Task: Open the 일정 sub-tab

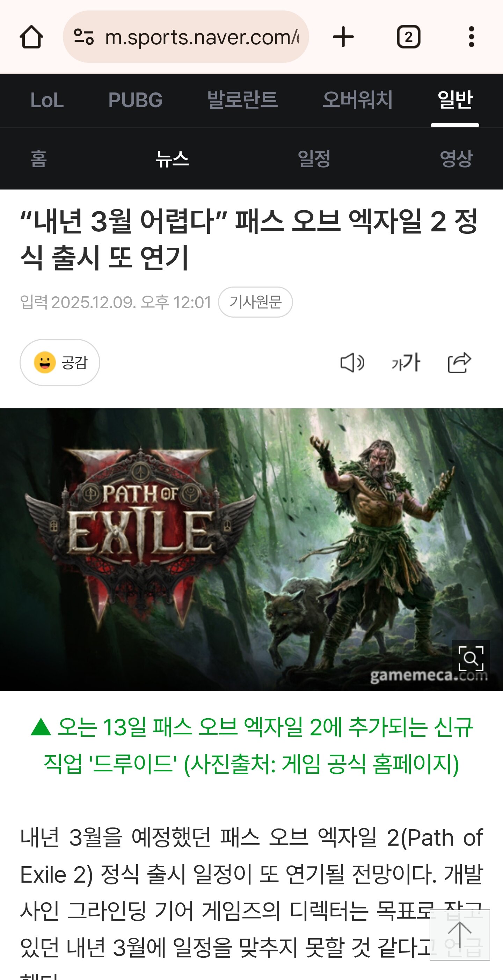Action: (314, 159)
